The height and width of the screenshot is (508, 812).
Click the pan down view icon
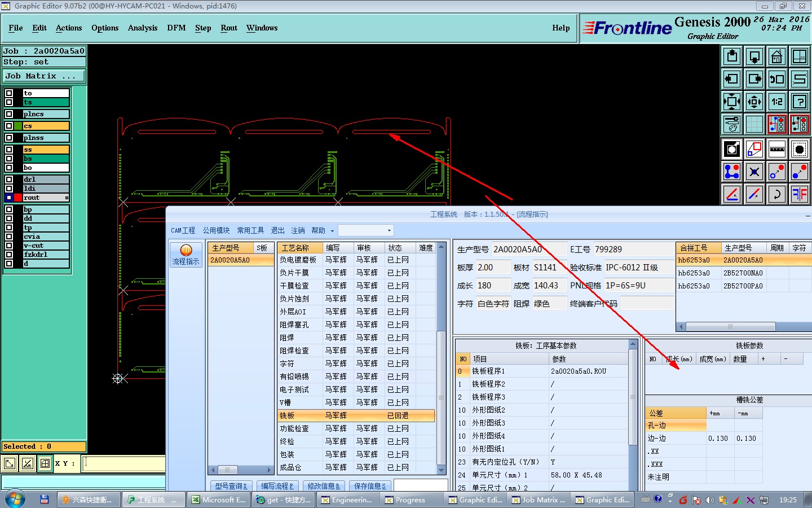(x=754, y=56)
